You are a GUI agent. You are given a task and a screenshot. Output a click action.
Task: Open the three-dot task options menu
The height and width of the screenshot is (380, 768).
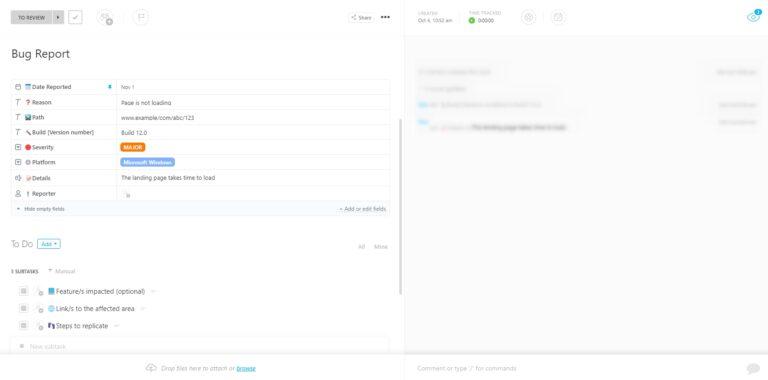click(385, 18)
